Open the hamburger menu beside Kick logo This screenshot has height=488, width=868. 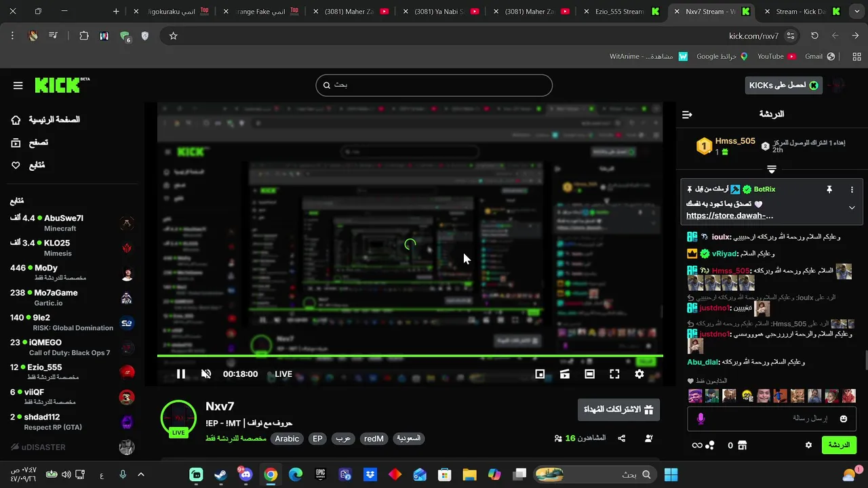pyautogui.click(x=18, y=85)
